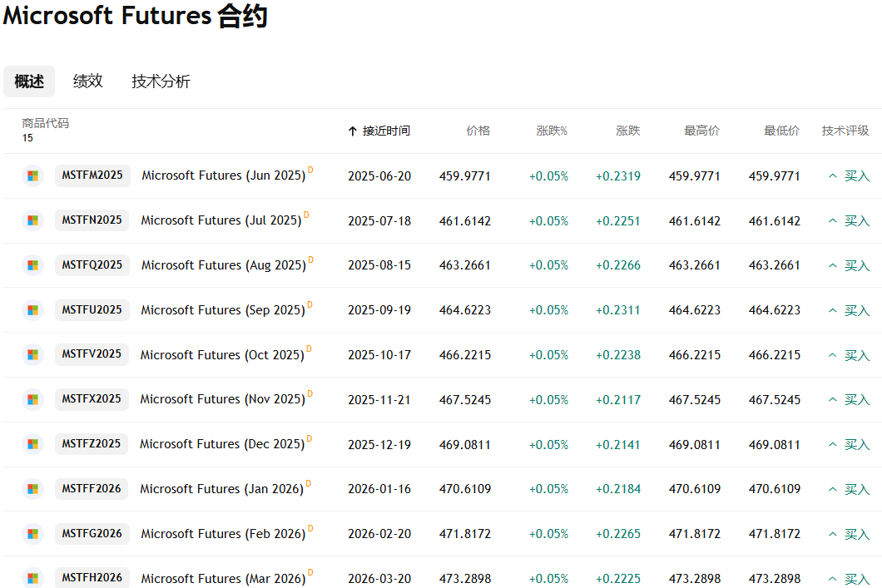Click the Microsoft logo icon beside MSTFF2026
The width and height of the screenshot is (882, 588).
click(32, 489)
